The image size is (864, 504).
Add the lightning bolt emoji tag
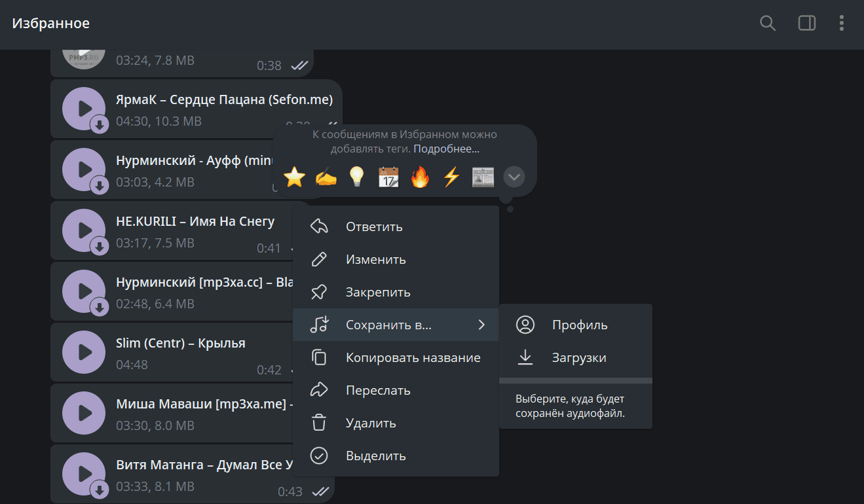(451, 177)
